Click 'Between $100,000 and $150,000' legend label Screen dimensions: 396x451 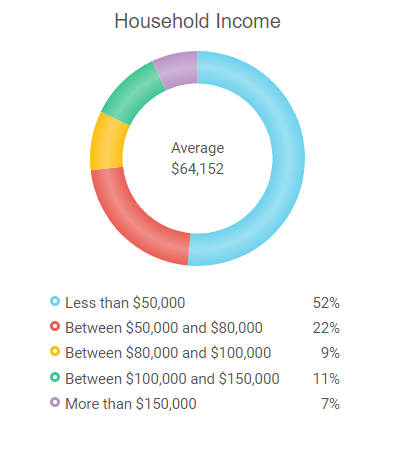(172, 379)
